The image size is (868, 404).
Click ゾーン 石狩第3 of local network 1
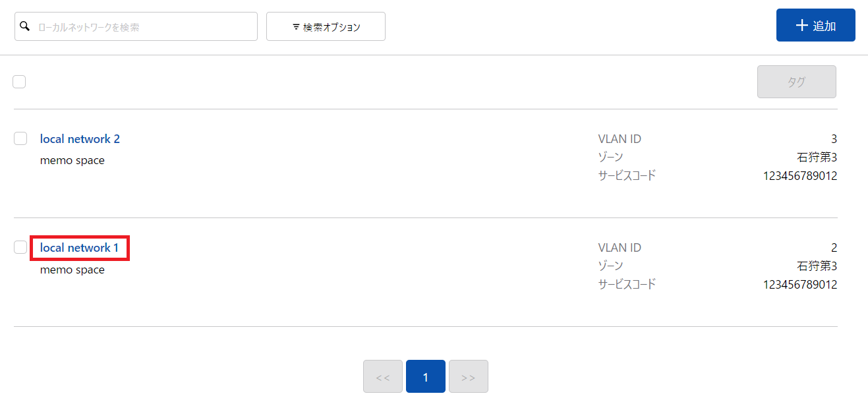tap(718, 266)
